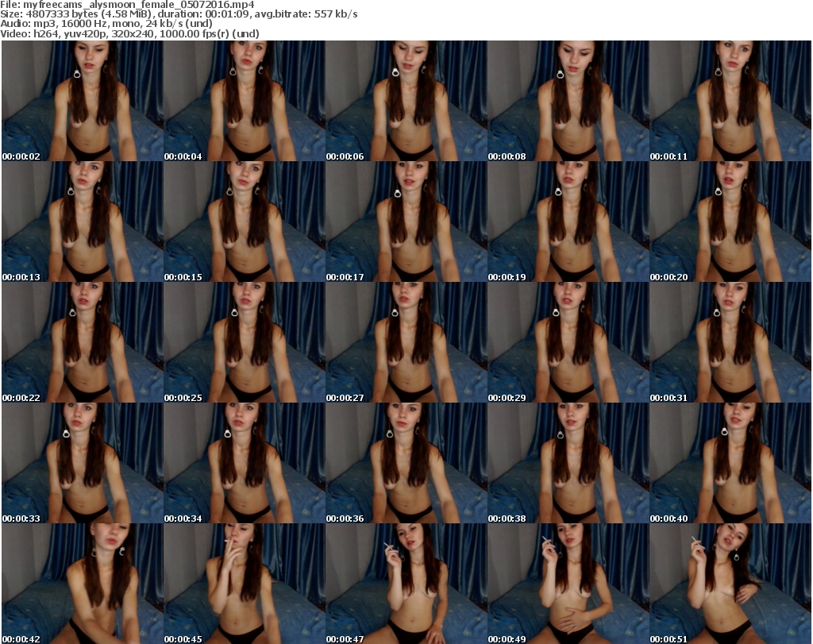This screenshot has width=813, height=644.
Task: Open the frame stamped 00:00:25
Action: pos(245,343)
